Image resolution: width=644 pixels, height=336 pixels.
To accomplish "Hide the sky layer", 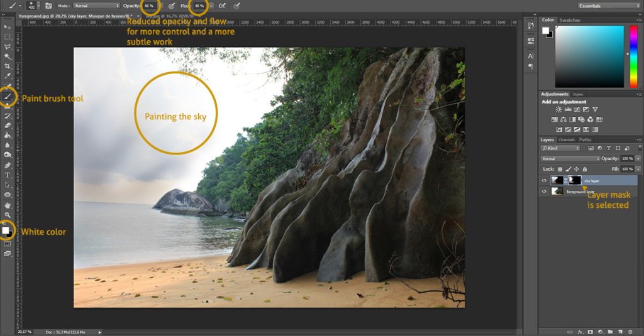I will pos(544,180).
